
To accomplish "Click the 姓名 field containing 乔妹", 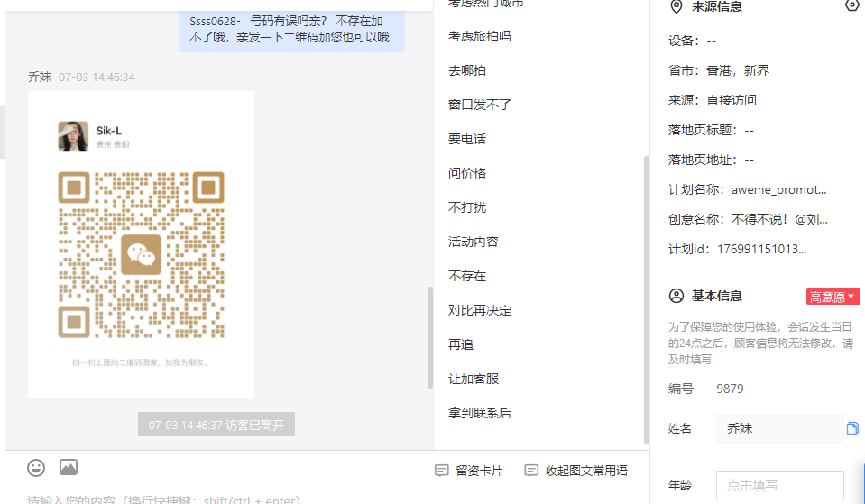I will pyautogui.click(x=780, y=428).
